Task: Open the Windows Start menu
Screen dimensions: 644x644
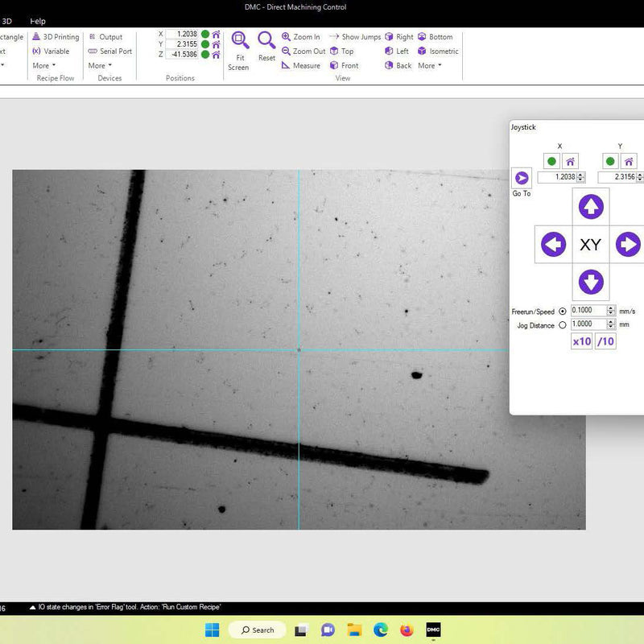Action: (x=213, y=630)
